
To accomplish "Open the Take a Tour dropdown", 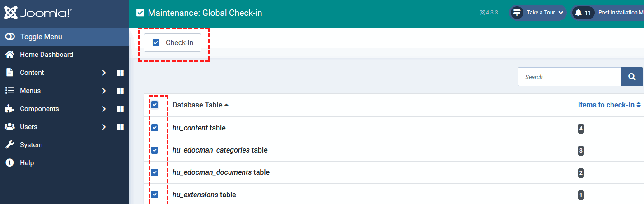I will pos(538,13).
